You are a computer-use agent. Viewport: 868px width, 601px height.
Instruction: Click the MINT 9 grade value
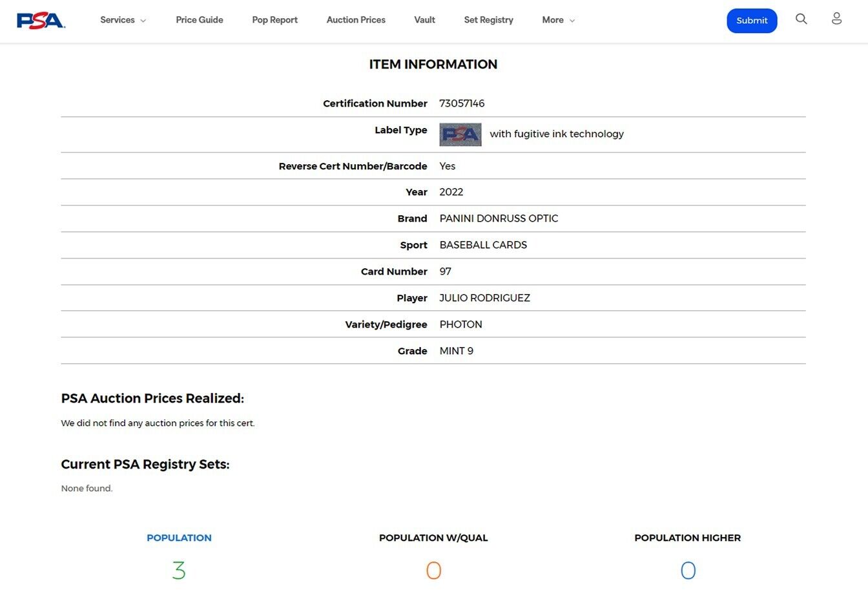pos(456,351)
